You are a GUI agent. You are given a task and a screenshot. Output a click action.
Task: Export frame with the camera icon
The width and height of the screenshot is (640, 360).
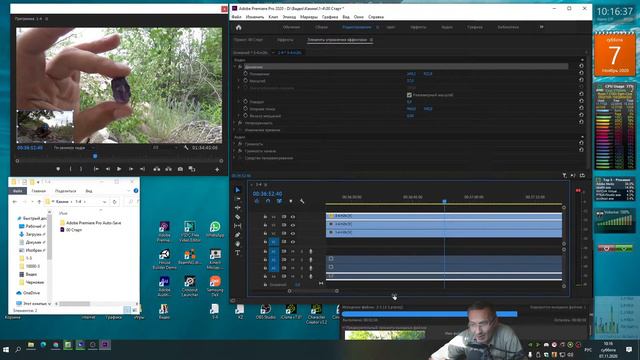180,169
